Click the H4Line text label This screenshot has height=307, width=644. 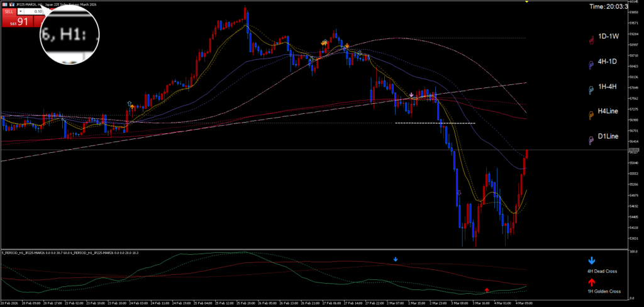pos(608,111)
